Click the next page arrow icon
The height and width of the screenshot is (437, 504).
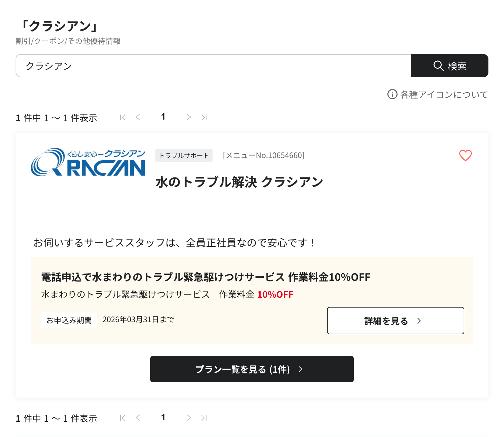[x=188, y=117]
